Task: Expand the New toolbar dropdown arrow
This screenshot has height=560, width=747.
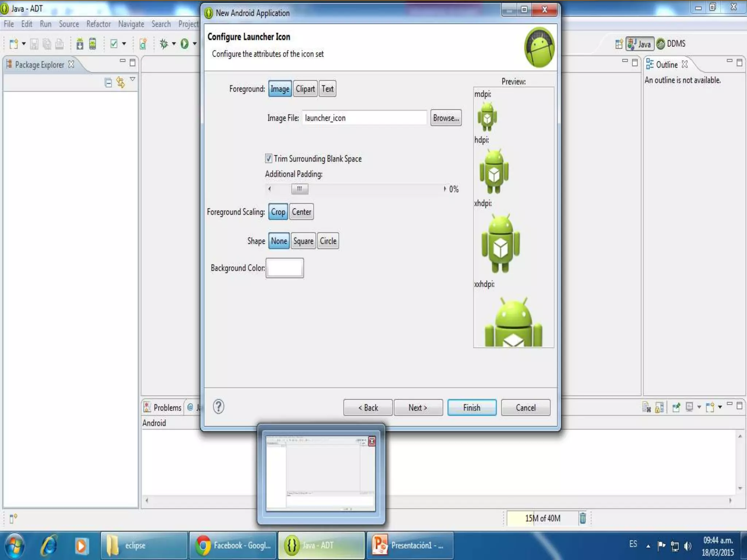Action: (24, 44)
